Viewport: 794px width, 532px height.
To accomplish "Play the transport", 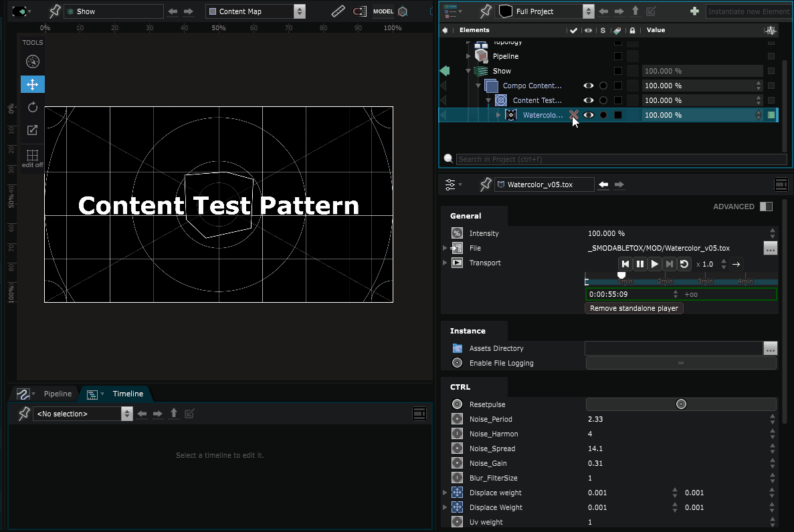I will (655, 264).
